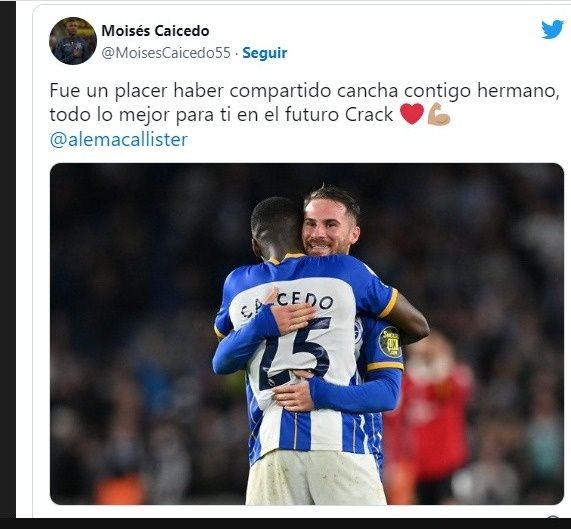571x529 pixels.
Task: Click the CAICEDO name printed on jersey
Action: 287,303
